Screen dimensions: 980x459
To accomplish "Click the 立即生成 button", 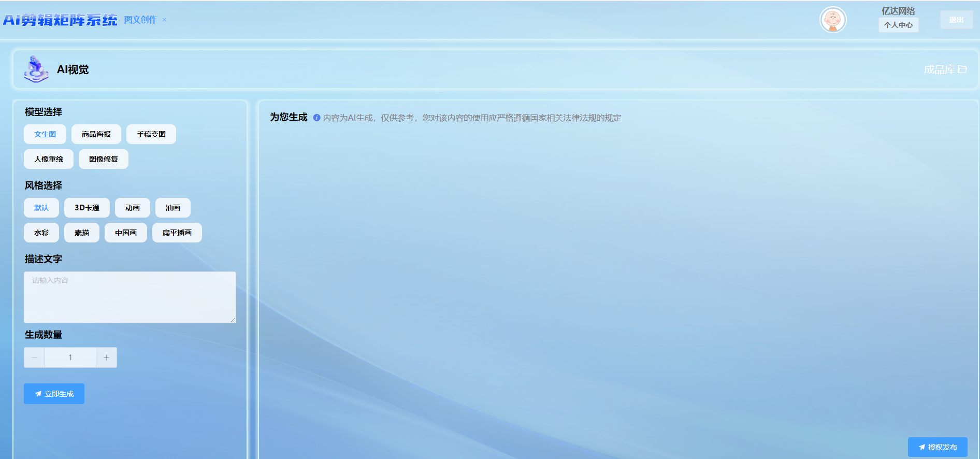I will click(x=54, y=394).
